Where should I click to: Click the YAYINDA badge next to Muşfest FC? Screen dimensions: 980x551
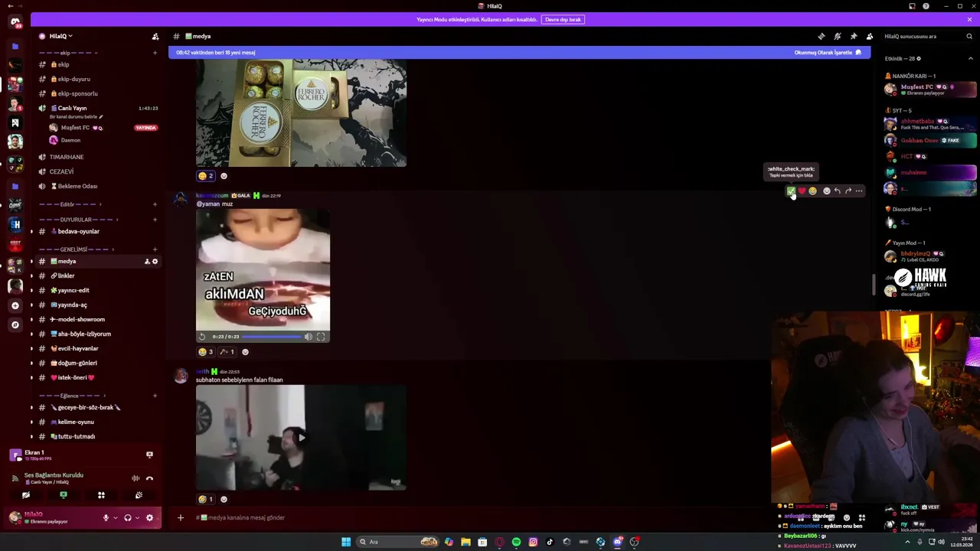point(146,128)
